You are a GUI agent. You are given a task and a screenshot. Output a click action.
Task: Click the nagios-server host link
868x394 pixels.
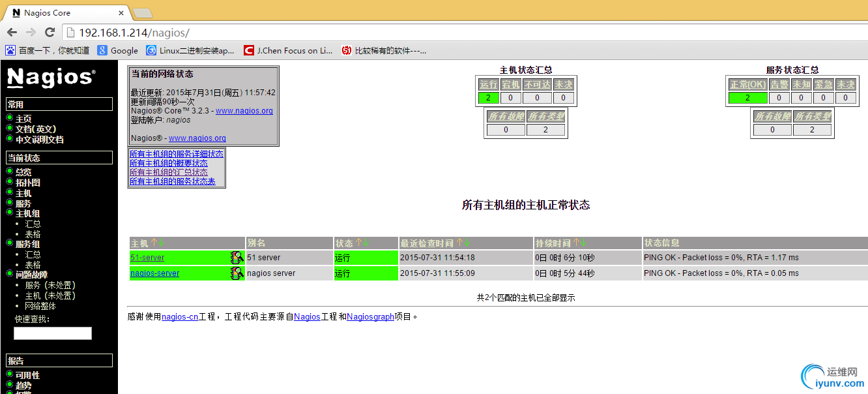tap(155, 273)
